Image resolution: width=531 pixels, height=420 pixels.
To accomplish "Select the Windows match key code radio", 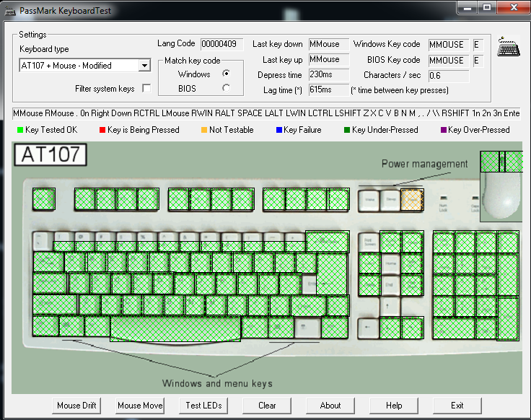I will tap(227, 74).
